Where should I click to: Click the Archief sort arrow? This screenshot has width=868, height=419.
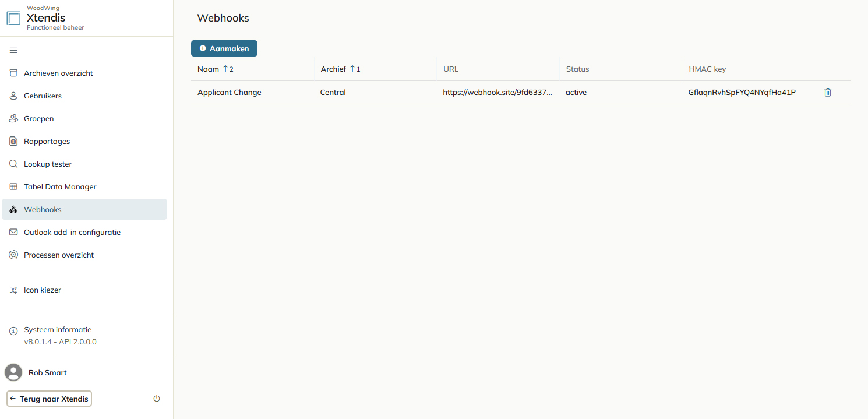tap(352, 69)
